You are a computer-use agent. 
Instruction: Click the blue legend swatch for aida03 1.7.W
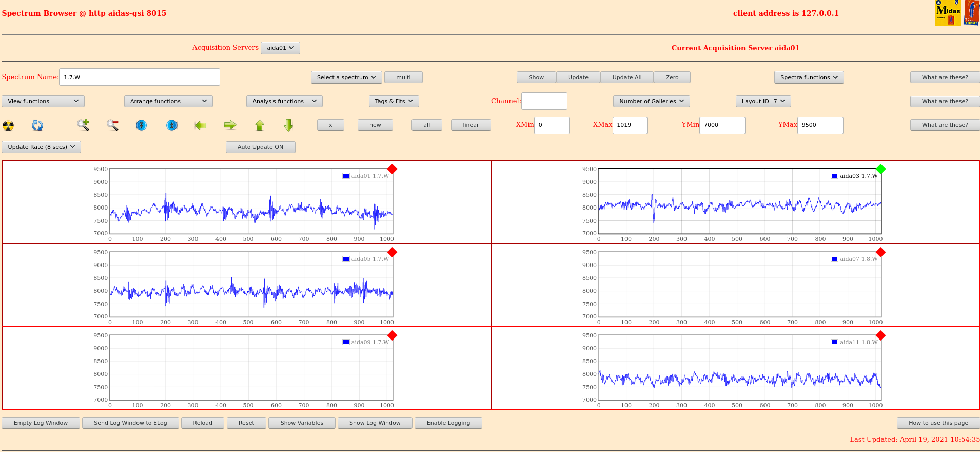click(834, 176)
